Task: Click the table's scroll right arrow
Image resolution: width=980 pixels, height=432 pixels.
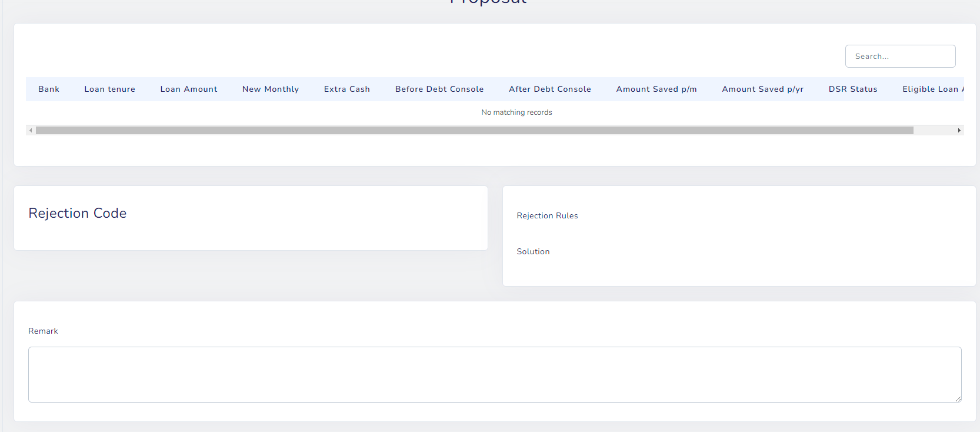Action: pyautogui.click(x=959, y=131)
